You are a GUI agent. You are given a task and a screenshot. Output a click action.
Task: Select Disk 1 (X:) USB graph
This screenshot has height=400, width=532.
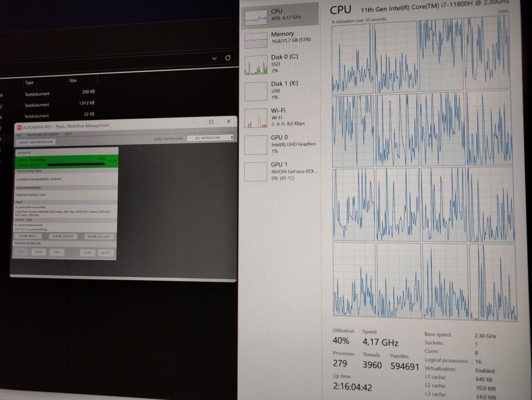(x=255, y=91)
